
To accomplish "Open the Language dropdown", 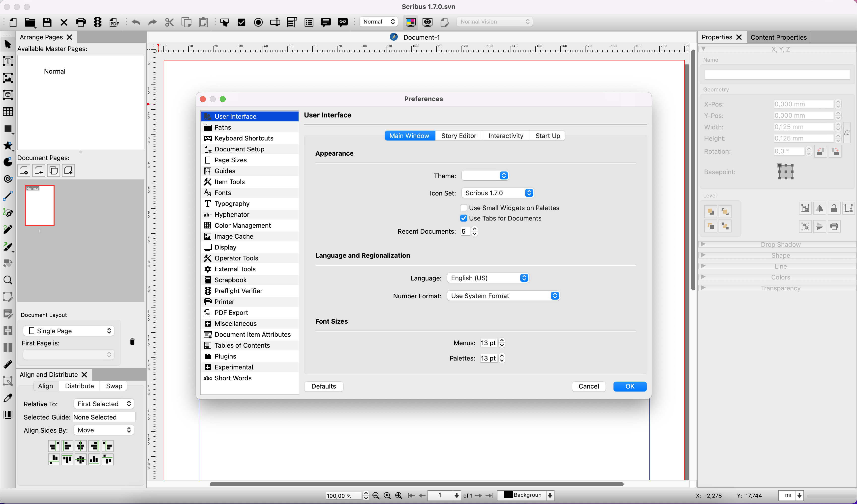I will coord(488,278).
